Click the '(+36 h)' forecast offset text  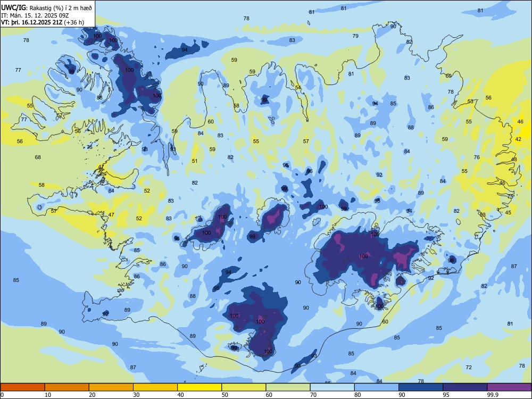tap(74, 22)
